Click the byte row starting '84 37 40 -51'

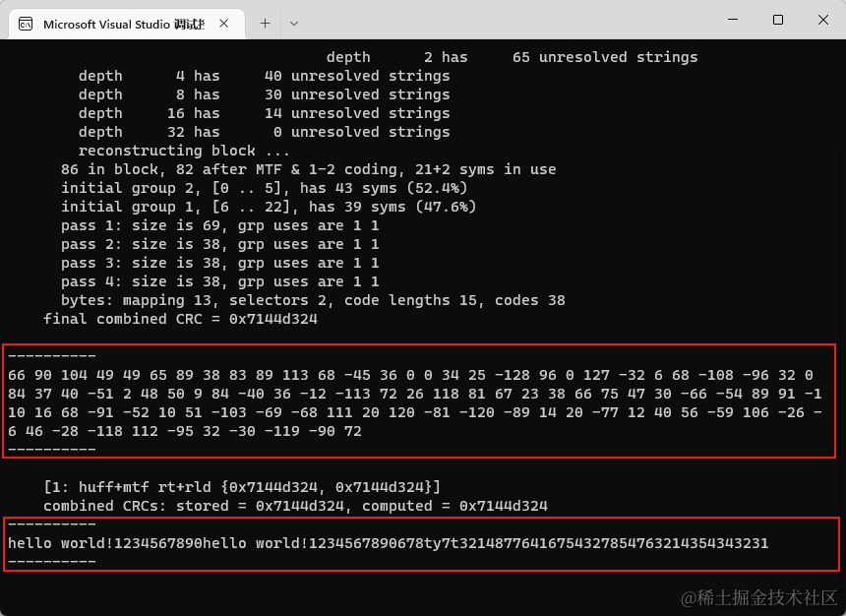pos(415,395)
